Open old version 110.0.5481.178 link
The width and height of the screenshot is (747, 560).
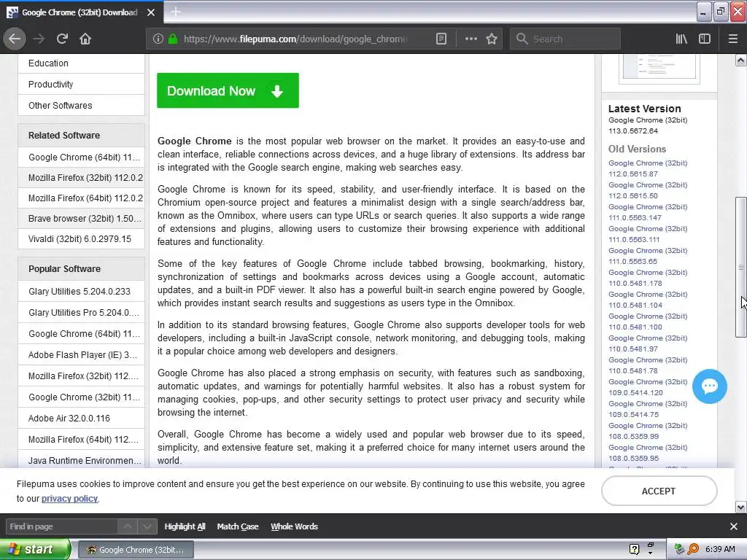648,278
